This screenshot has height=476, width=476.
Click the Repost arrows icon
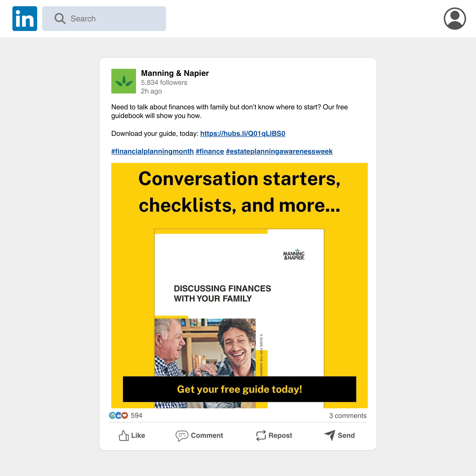click(261, 435)
